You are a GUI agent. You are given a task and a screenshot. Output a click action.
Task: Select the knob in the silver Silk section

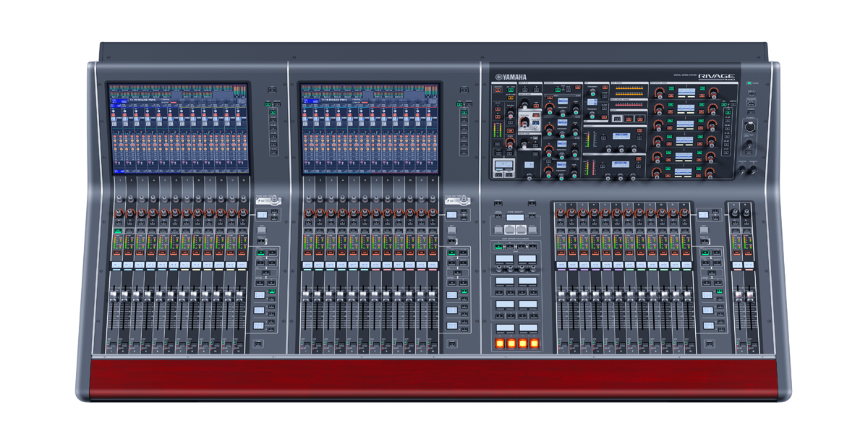click(524, 122)
